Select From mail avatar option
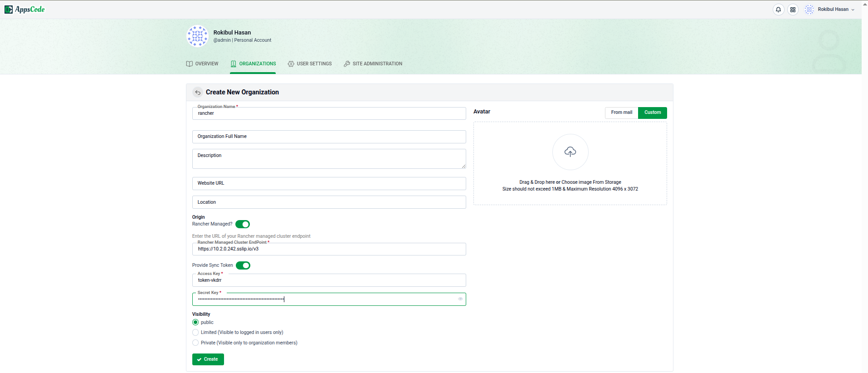Screen dimensions: 868x373 (621, 113)
